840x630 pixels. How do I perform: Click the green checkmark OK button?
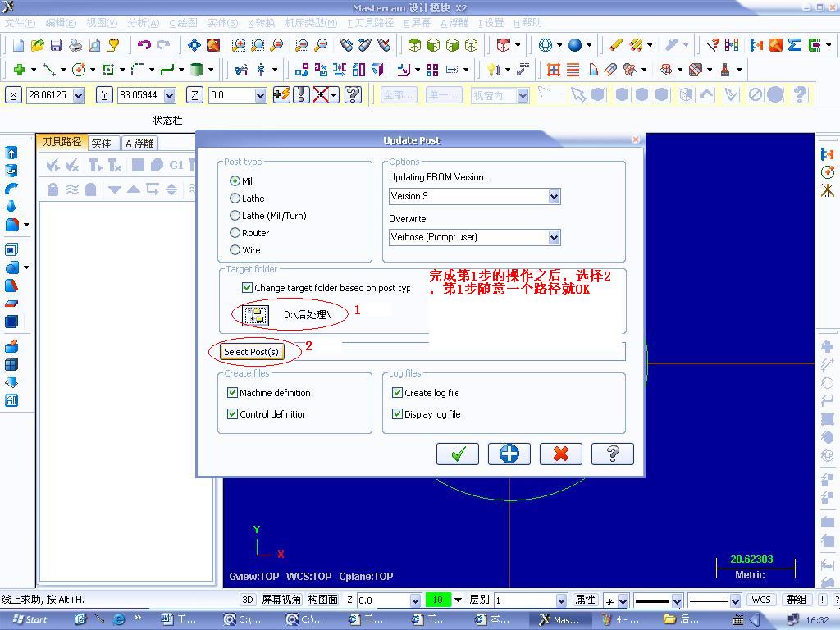click(458, 454)
